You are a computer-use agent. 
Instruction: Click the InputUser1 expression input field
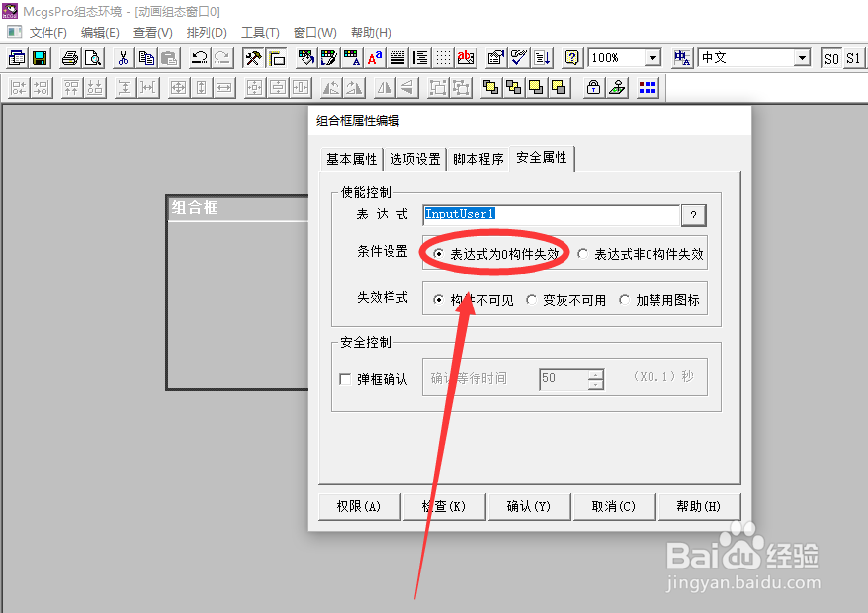pyautogui.click(x=551, y=215)
